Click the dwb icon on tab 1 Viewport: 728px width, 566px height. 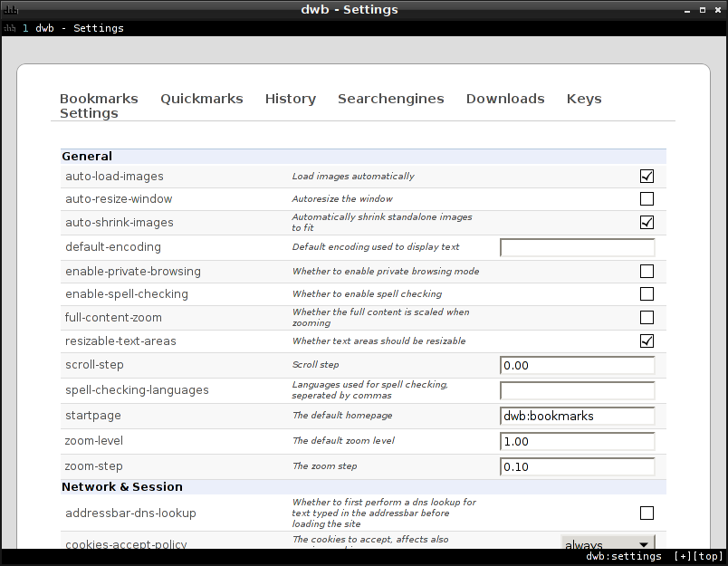[x=12, y=28]
